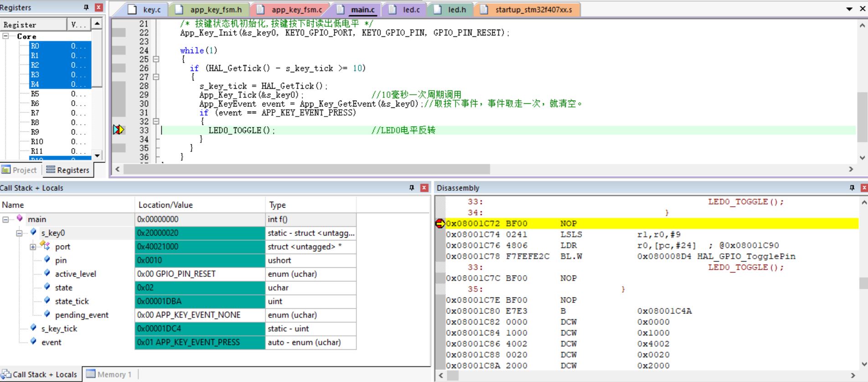
Task: Pin the Registers panel
Action: click(x=86, y=7)
